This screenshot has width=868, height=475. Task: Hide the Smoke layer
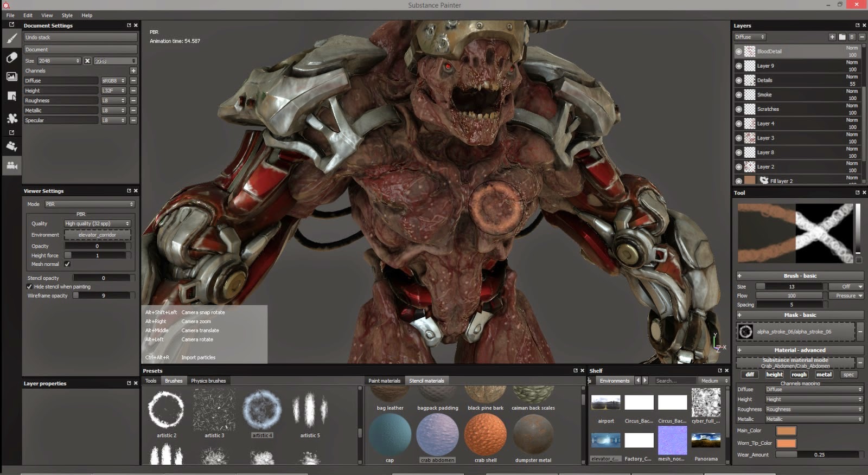[x=738, y=95]
